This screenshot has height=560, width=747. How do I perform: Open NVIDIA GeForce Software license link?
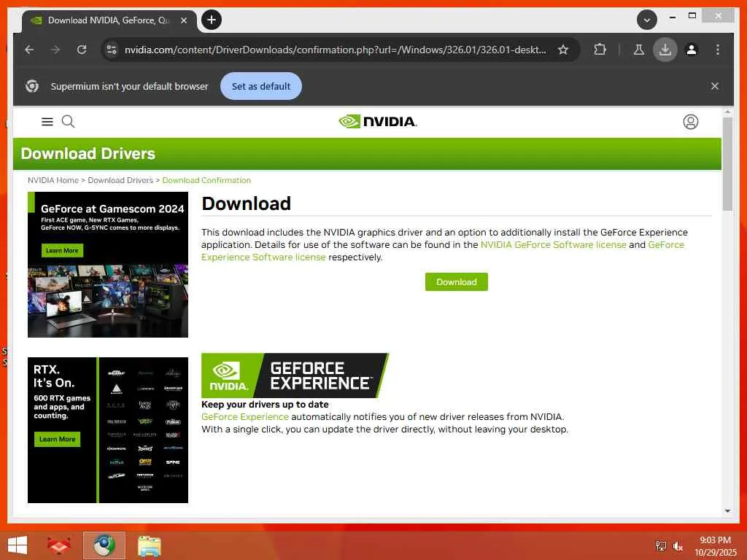pos(554,245)
